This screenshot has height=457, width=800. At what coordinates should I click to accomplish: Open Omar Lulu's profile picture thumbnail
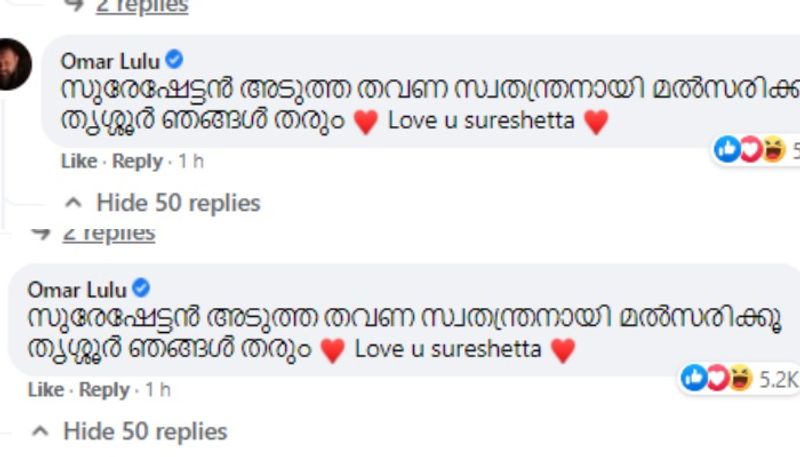pyautogui.click(x=12, y=64)
